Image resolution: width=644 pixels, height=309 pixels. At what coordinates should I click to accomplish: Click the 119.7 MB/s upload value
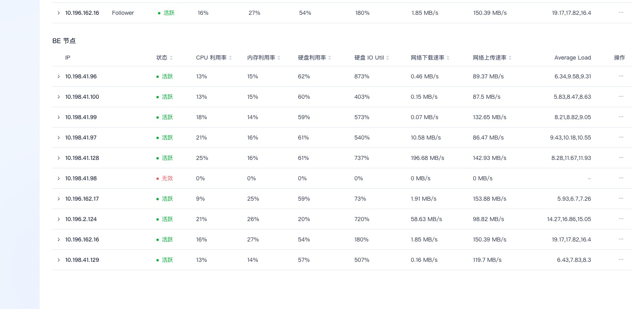[487, 260]
